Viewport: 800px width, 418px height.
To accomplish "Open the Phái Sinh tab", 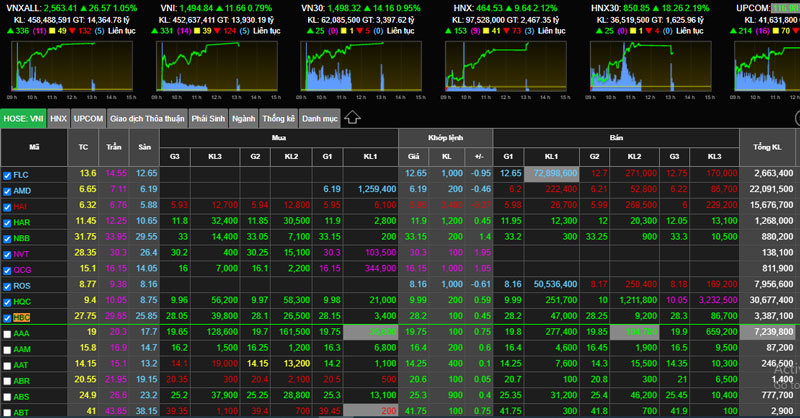I will pos(207,118).
